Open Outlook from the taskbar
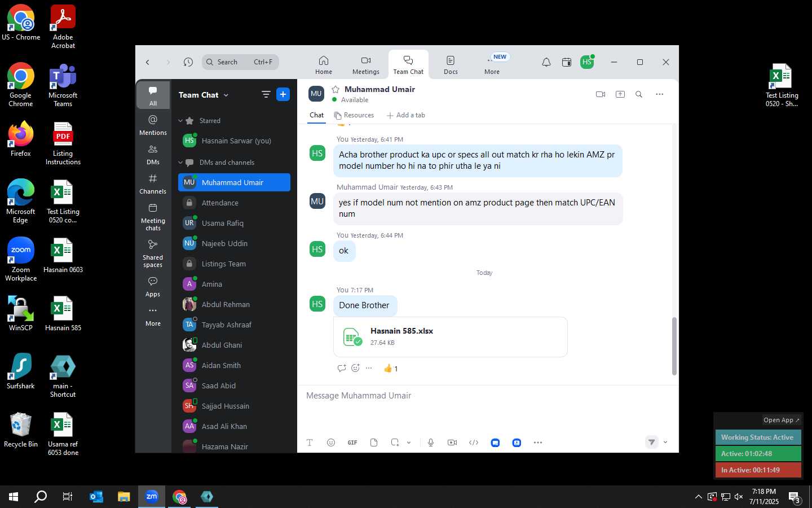The width and height of the screenshot is (812, 508). pos(96,497)
